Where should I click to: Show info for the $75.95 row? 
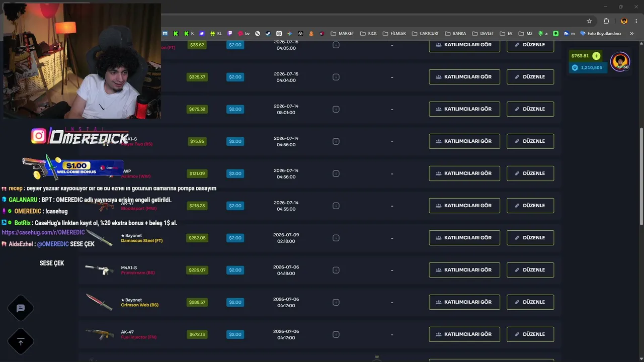[x=336, y=141]
